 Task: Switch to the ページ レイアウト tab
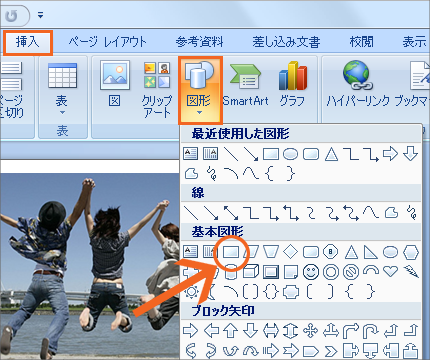[107, 42]
